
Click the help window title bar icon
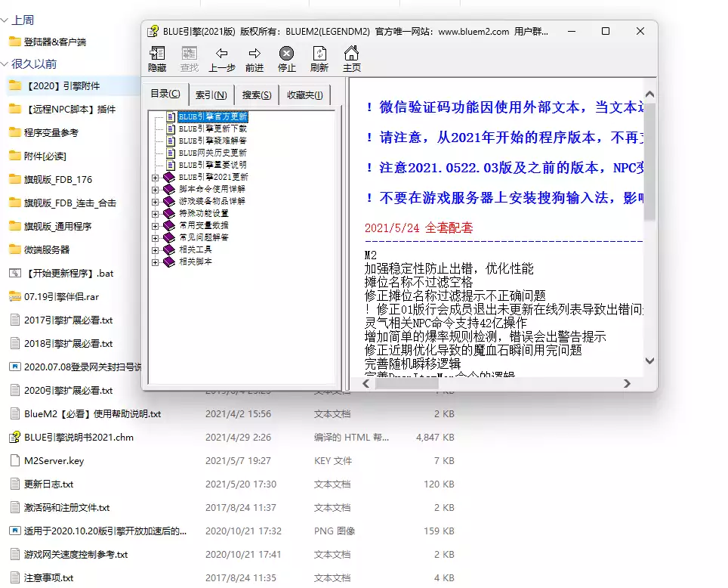pyautogui.click(x=153, y=31)
